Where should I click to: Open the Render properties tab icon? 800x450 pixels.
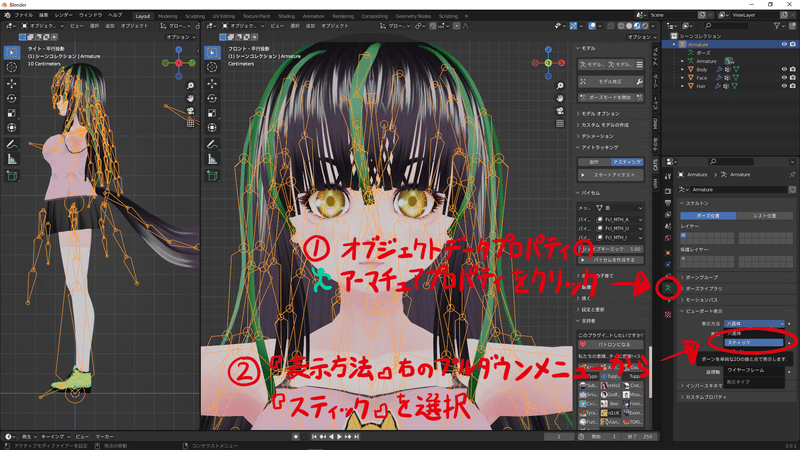pyautogui.click(x=668, y=191)
